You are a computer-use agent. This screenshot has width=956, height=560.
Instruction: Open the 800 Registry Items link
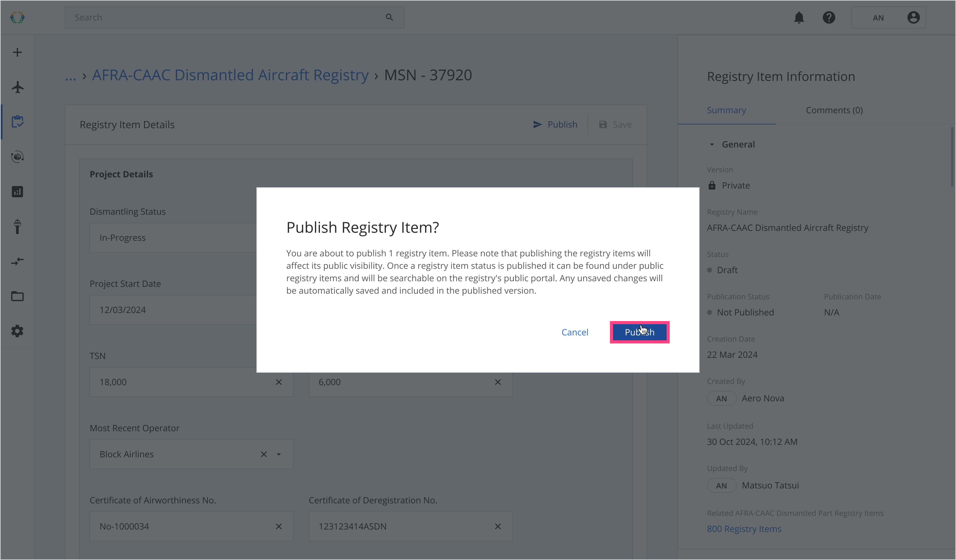pyautogui.click(x=744, y=529)
